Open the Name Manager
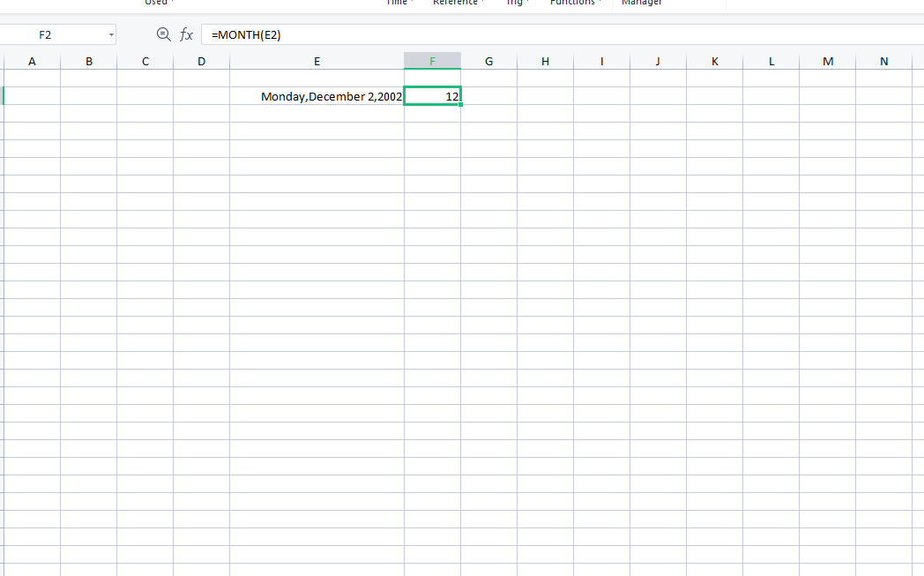 pyautogui.click(x=641, y=3)
